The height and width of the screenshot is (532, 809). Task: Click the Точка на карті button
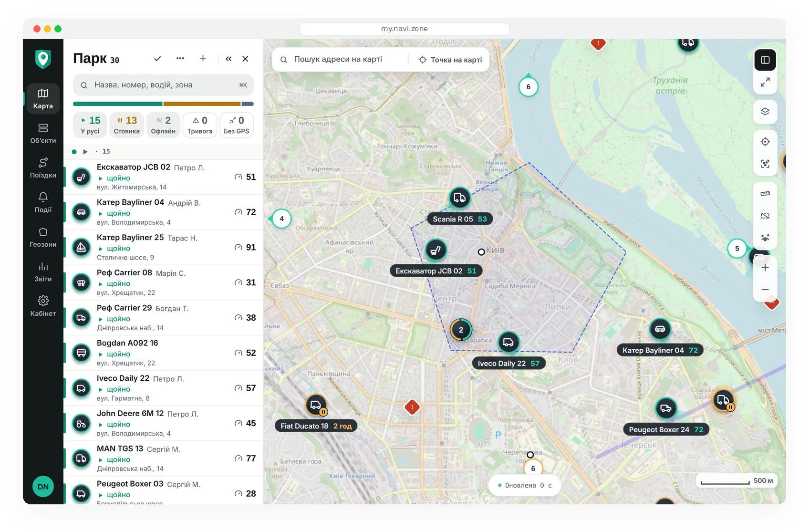(450, 60)
